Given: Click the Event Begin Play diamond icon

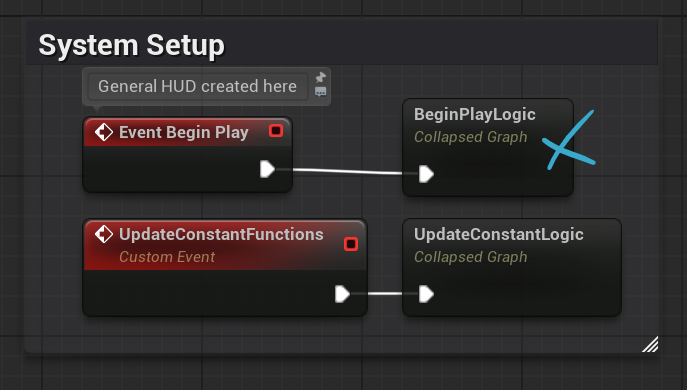Looking at the screenshot, I should point(104,132).
